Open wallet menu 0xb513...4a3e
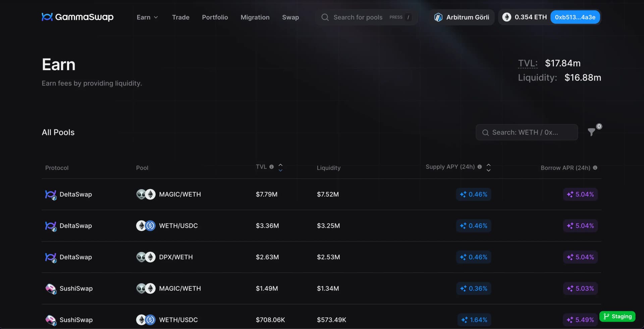This screenshot has width=644, height=329. [x=575, y=17]
